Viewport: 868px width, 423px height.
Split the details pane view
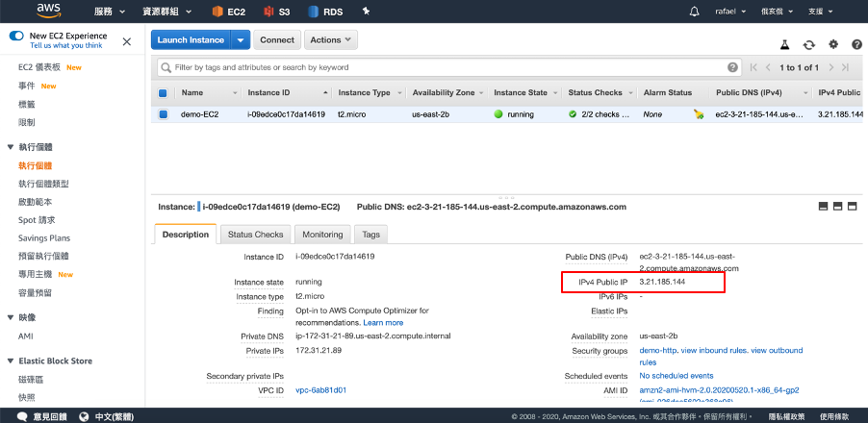[x=837, y=207]
